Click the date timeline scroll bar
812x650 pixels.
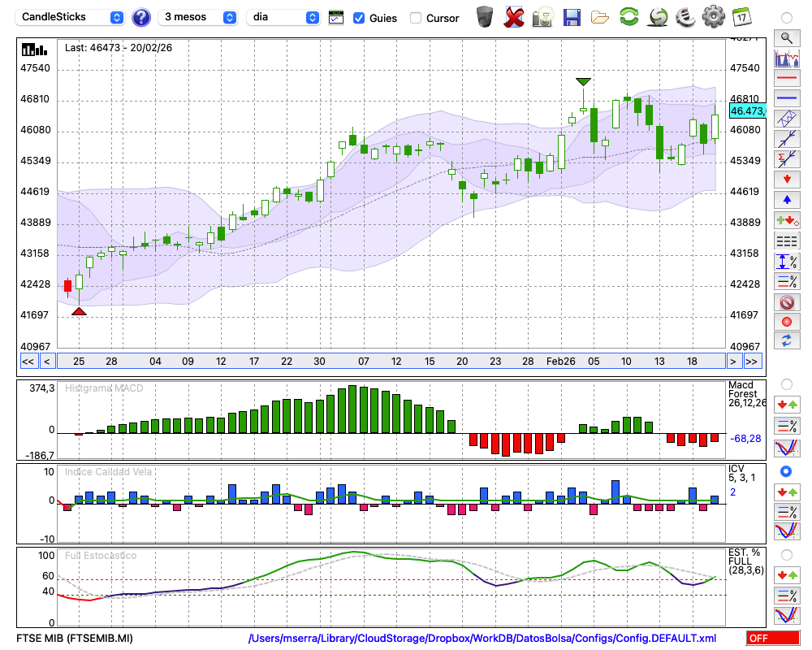[x=390, y=361]
